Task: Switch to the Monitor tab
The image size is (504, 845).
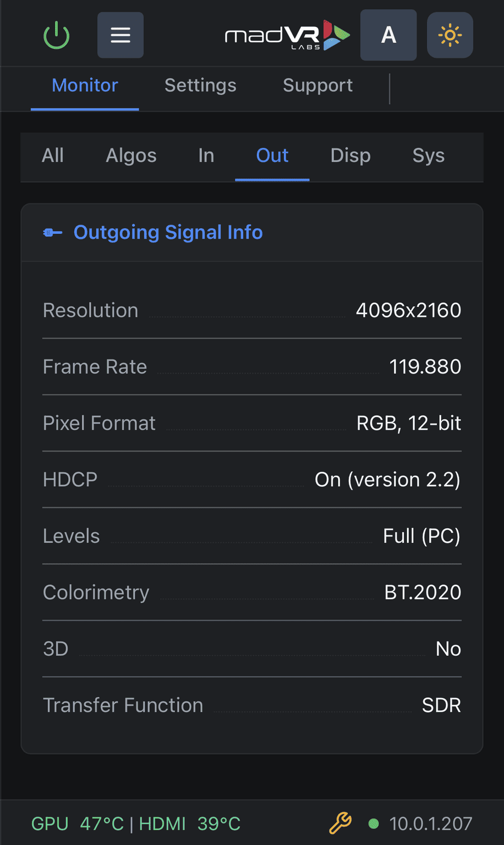Action: 85,85
